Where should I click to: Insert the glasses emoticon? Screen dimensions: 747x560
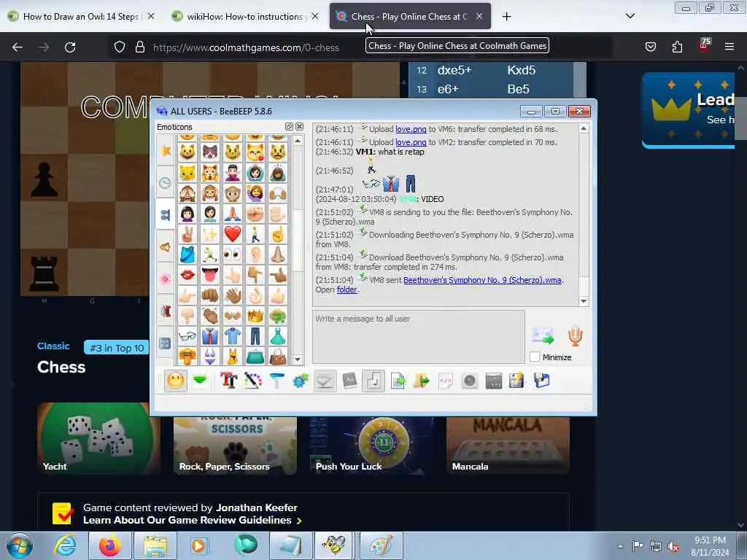click(x=187, y=336)
